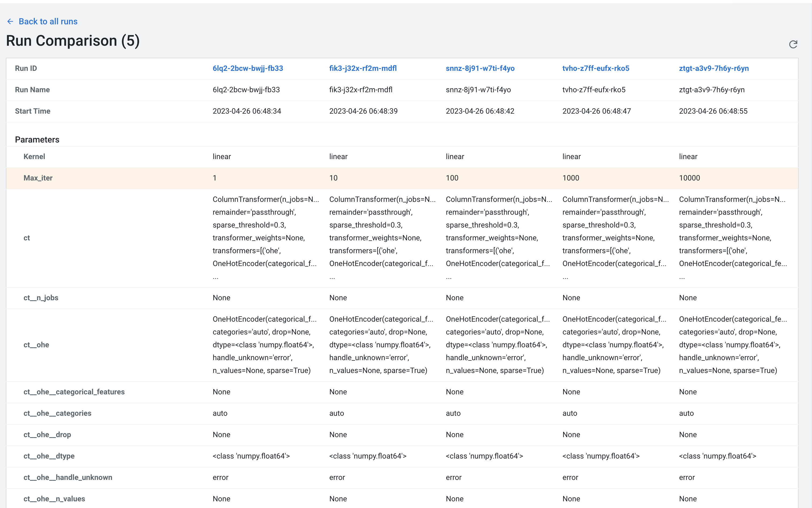
Task: Go back to all runs
Action: click(48, 21)
